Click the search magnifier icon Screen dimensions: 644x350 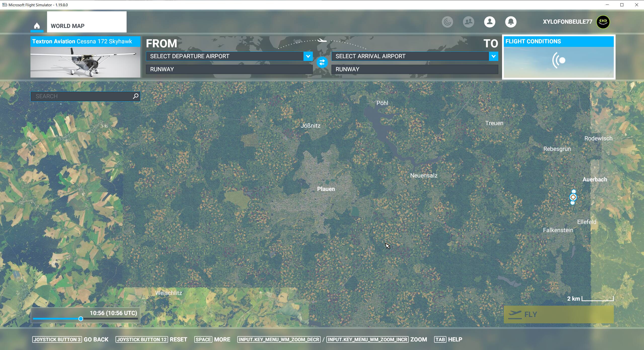point(136,96)
